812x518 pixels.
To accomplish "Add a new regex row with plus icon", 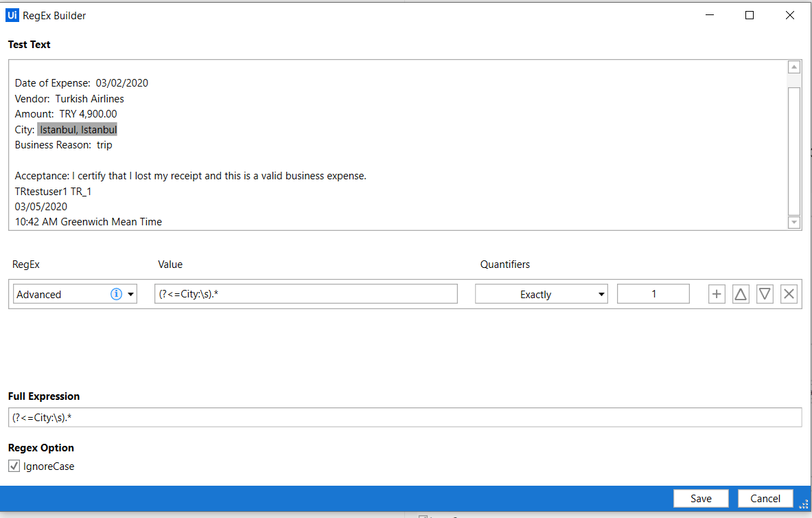I will [x=717, y=294].
